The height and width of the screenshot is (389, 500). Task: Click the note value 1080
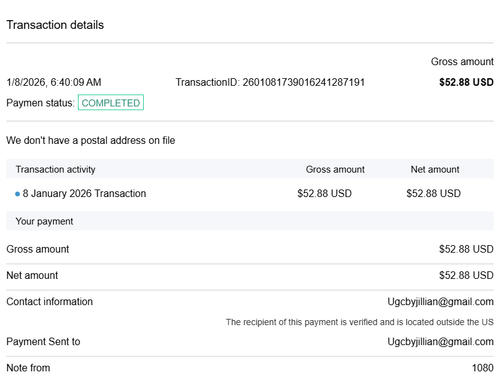[x=483, y=368]
